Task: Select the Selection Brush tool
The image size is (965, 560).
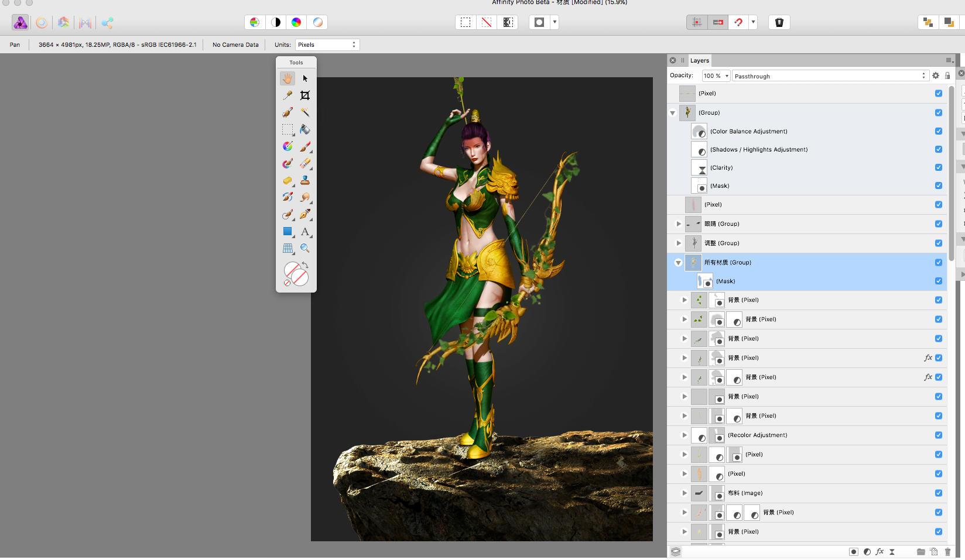Action: [x=288, y=112]
